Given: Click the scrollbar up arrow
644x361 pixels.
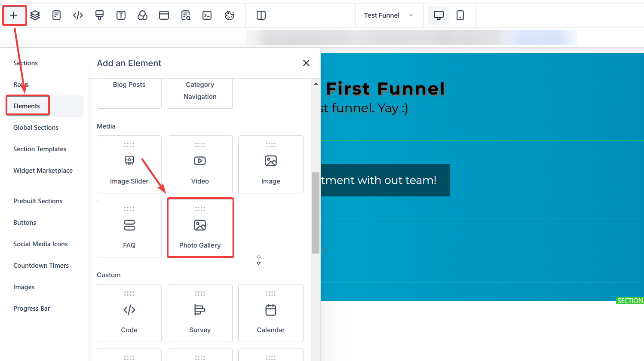Looking at the screenshot, I should [x=316, y=84].
